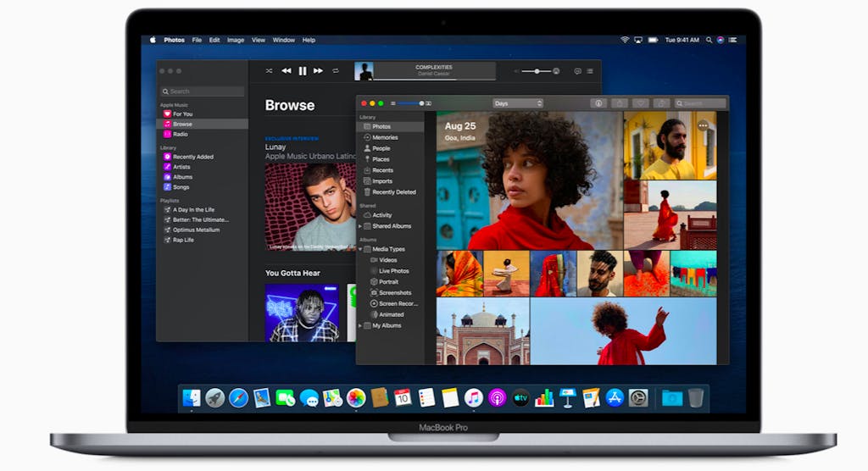Click the Complexities album artwork in Music

click(x=364, y=71)
